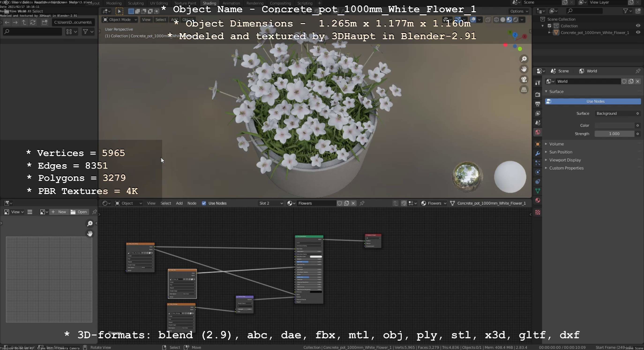
Task: Open the Node menu in shader editor
Action: tap(192, 203)
